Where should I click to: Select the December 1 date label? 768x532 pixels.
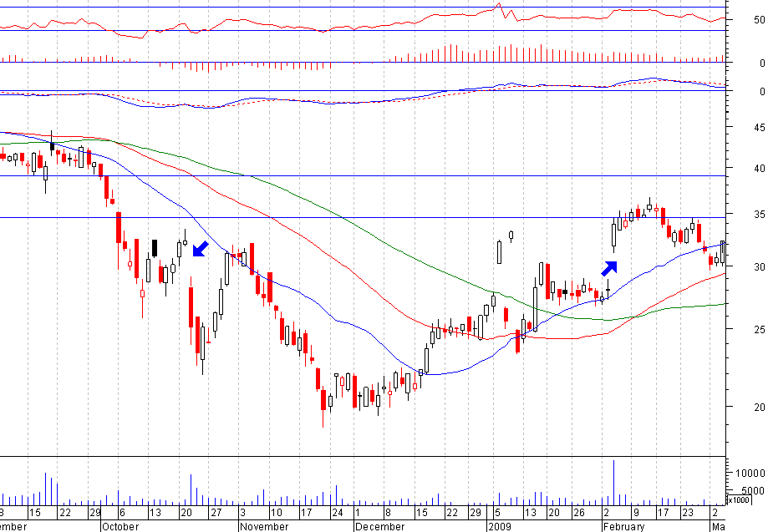point(357,513)
